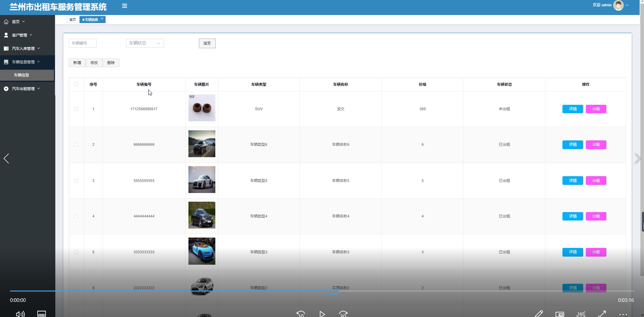
Task: Click 出租 for vehicle 3333333333
Action: point(596,252)
